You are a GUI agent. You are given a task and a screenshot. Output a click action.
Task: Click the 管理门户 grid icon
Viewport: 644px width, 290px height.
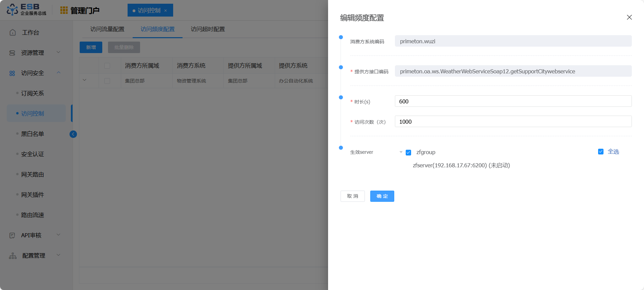(x=64, y=10)
